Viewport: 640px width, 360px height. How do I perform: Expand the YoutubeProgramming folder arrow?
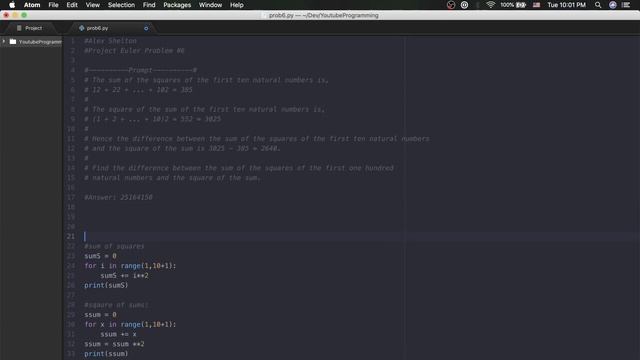(x=4, y=41)
